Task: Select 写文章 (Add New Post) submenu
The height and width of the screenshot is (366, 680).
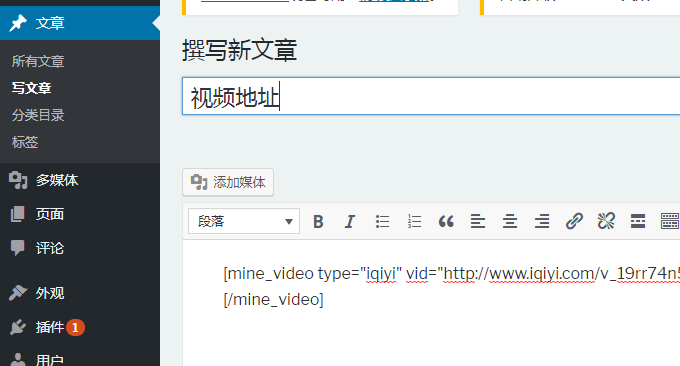Action: tap(31, 88)
